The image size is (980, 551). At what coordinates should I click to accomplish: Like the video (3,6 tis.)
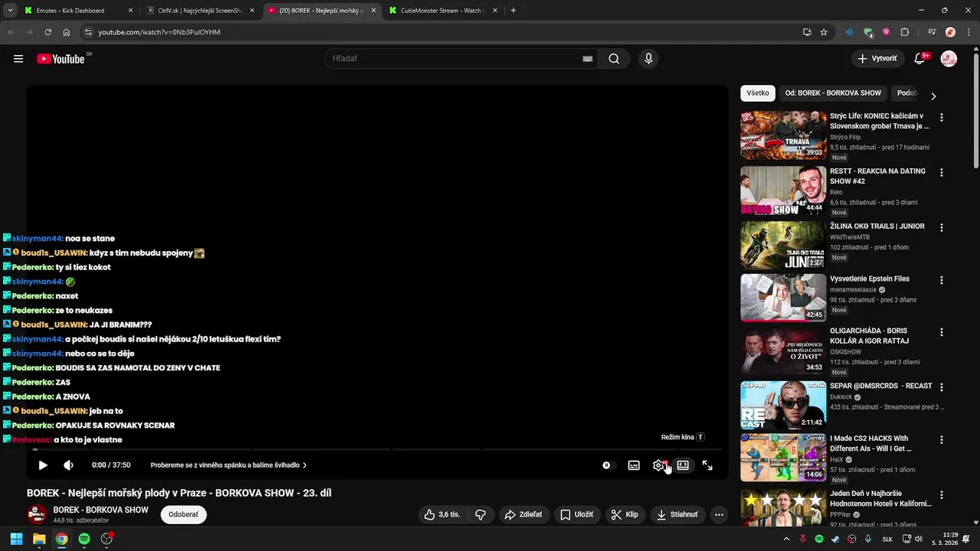click(x=443, y=515)
